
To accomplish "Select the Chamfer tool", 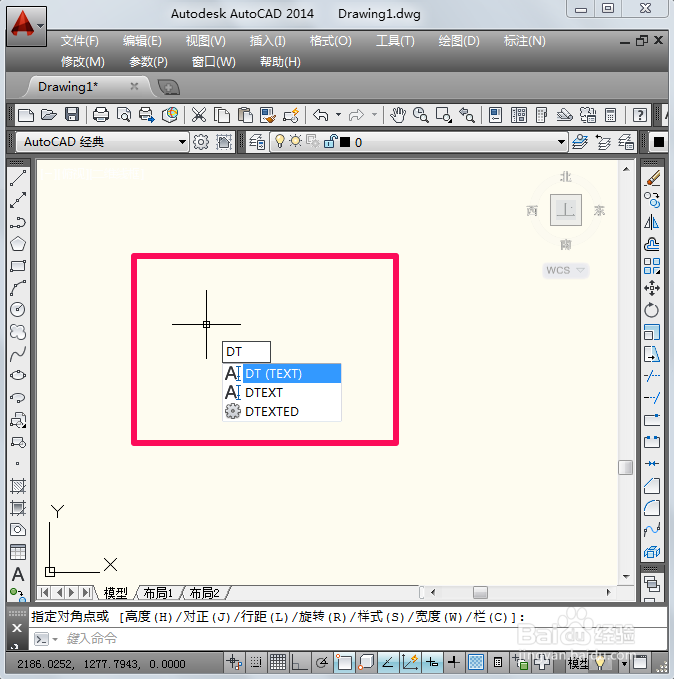I will tap(652, 486).
